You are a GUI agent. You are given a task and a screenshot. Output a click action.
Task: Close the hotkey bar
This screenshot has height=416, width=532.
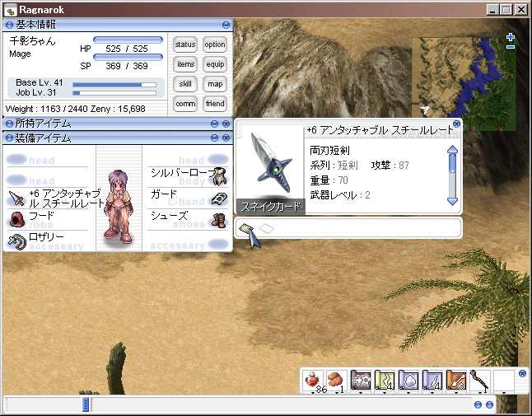[x=522, y=374]
